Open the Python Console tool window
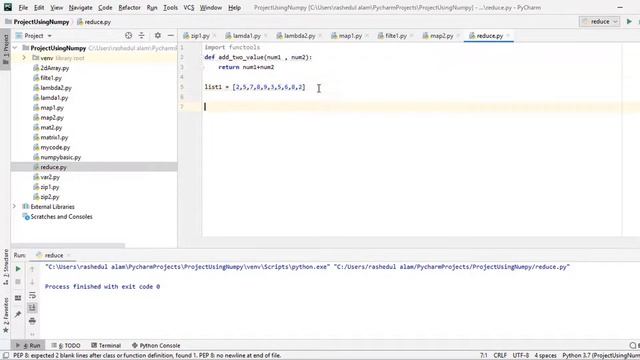The width and height of the screenshot is (640, 360). pyautogui.click(x=156, y=345)
